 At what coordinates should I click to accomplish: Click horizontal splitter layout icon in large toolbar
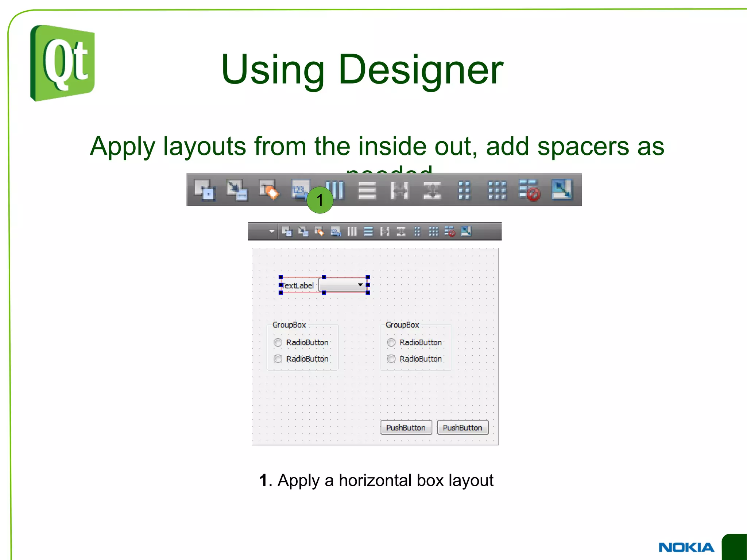point(399,190)
